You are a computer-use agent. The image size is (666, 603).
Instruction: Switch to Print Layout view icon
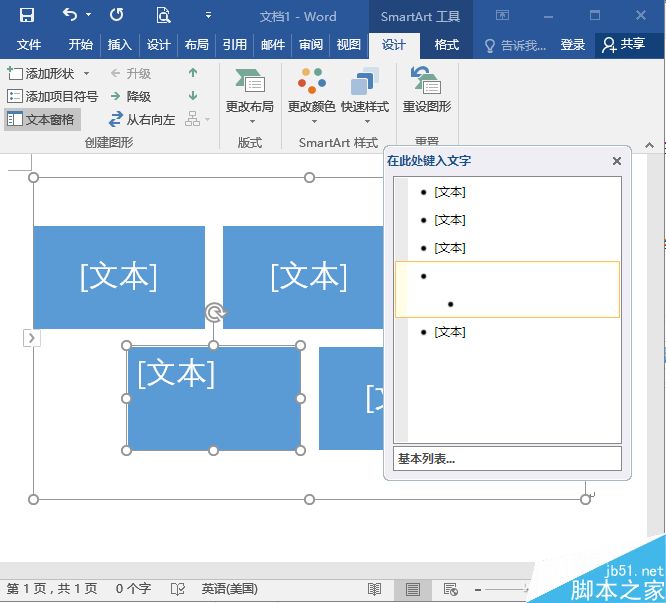[412, 589]
